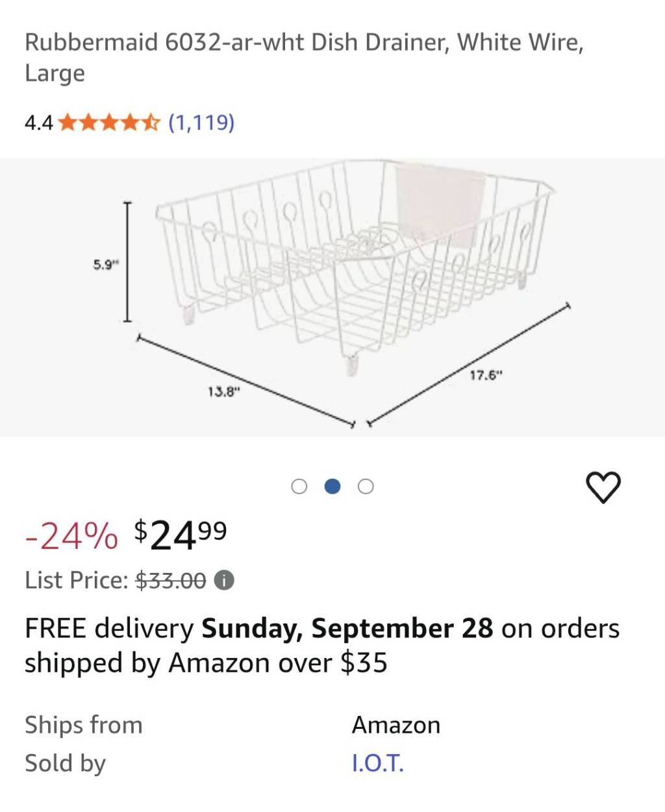
Task: Add item to wish list heart icon
Action: 603,488
